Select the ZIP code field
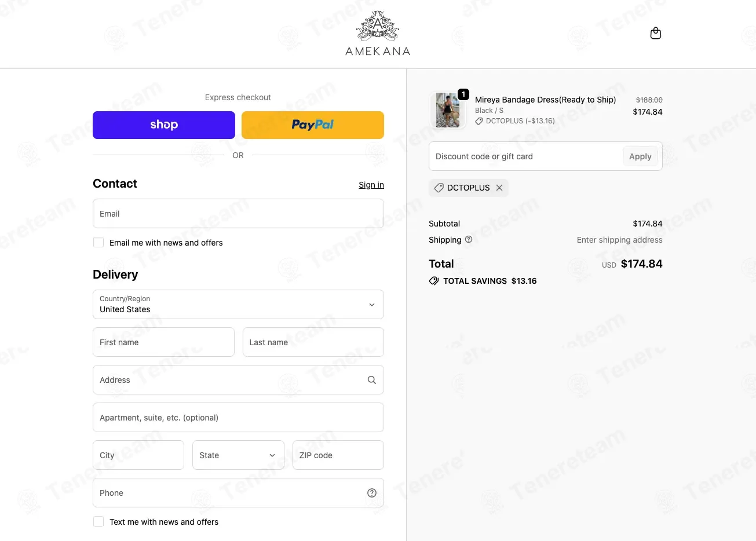Screen dimensions: 756x541 tap(338, 455)
